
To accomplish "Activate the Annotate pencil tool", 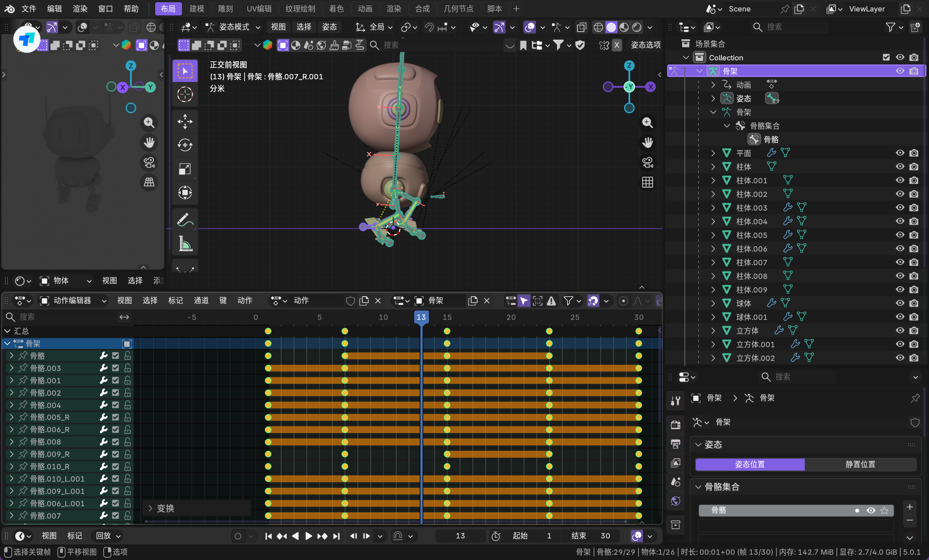I will coord(185,220).
